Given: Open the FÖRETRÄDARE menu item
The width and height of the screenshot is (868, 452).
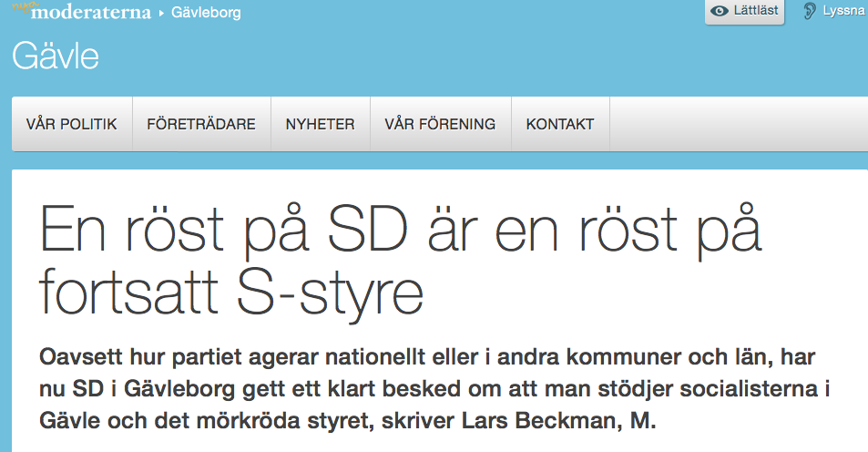Looking at the screenshot, I should click(x=201, y=124).
